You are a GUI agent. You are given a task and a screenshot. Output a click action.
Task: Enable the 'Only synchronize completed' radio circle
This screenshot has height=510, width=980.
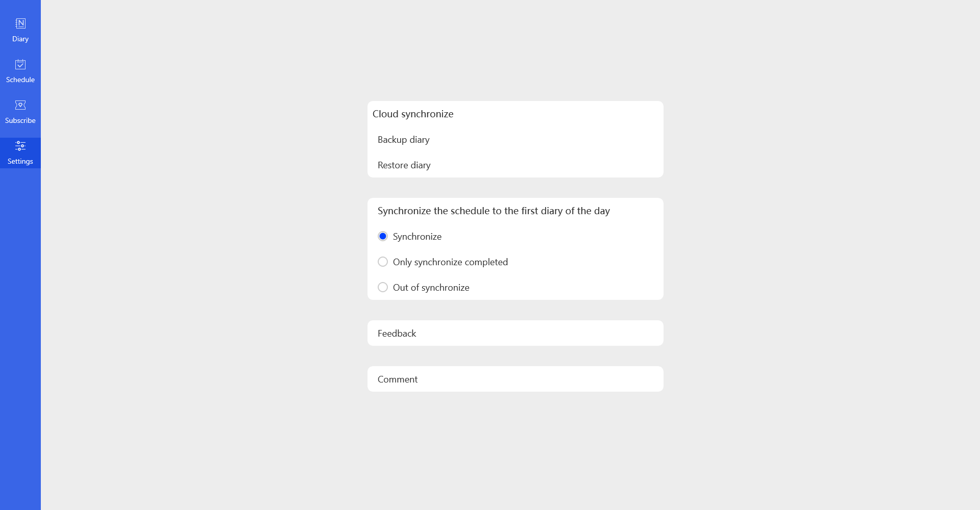point(383,262)
